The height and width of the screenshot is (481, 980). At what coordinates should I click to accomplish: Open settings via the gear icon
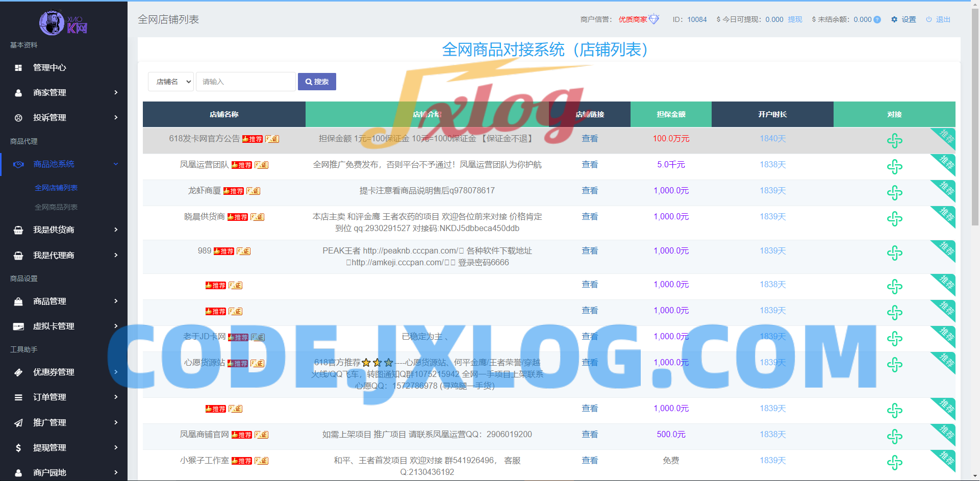(x=894, y=19)
